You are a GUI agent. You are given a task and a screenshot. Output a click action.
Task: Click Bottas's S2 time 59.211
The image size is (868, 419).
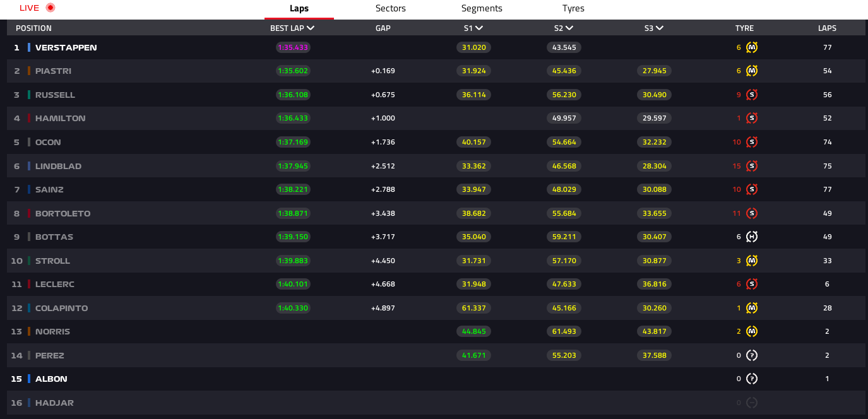click(564, 237)
